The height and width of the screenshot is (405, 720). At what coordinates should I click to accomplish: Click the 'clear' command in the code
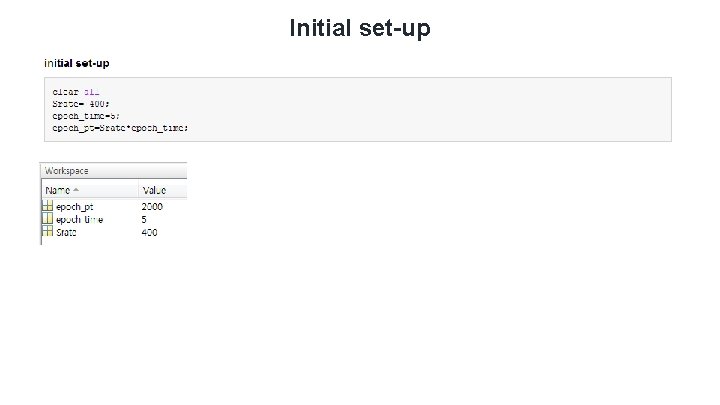coord(65,92)
